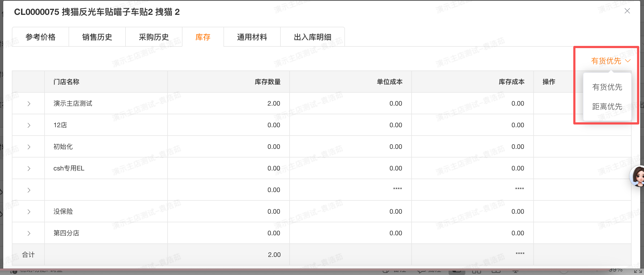The image size is (644, 275).
Task: Click the 门店名称 column header
Action: (x=66, y=82)
